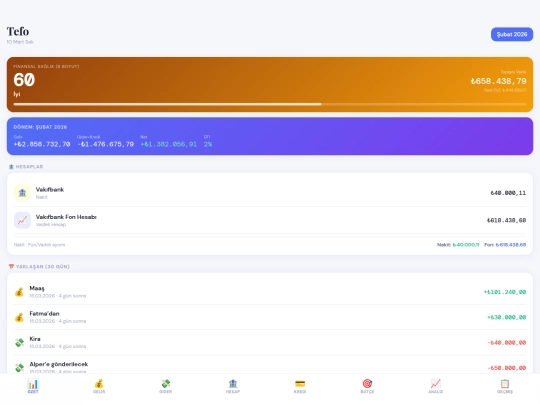Click the Yaklaşan section calendar icon
Image resolution: width=540 pixels, height=405 pixels.
(11, 267)
